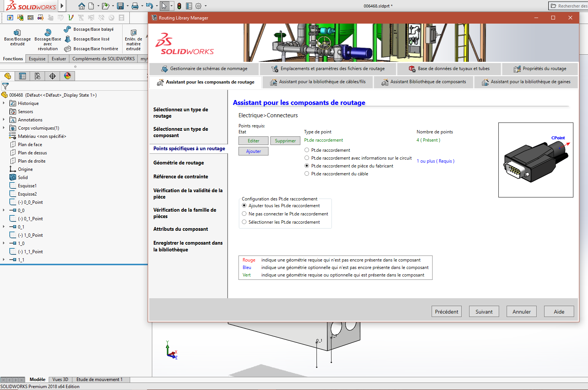Screen dimensions: 588x390
Task: Click the Editer button
Action: tap(253, 140)
